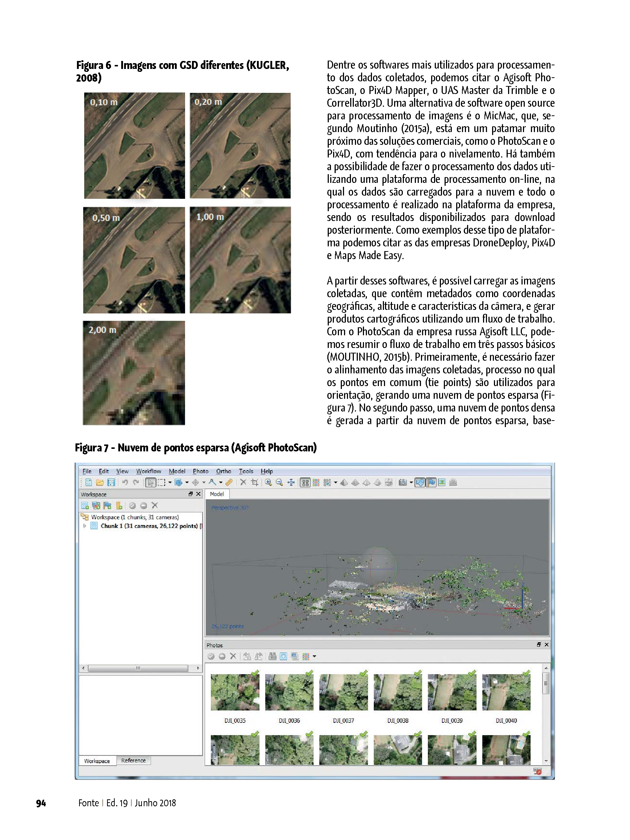The image size is (630, 840).
Task: Open the Ortho menu
Action: point(224,471)
